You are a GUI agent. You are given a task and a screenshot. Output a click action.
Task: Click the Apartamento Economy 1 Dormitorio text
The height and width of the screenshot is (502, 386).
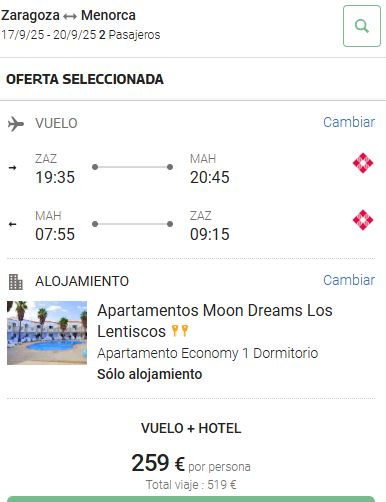point(207,353)
